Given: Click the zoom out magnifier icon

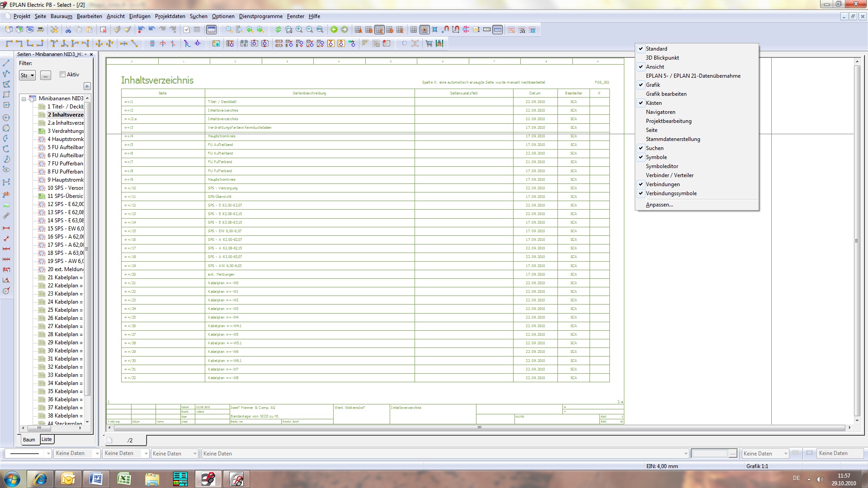Looking at the screenshot, I should (x=310, y=30).
